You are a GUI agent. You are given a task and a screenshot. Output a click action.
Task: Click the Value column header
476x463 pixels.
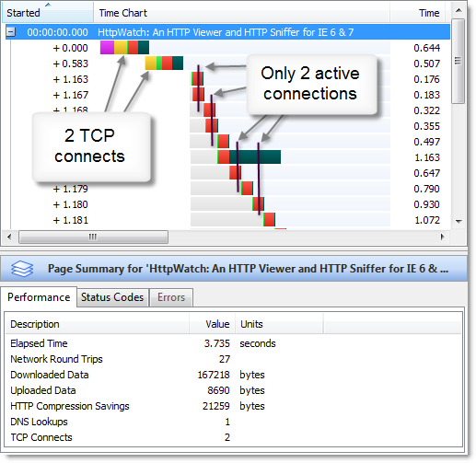[x=212, y=324]
